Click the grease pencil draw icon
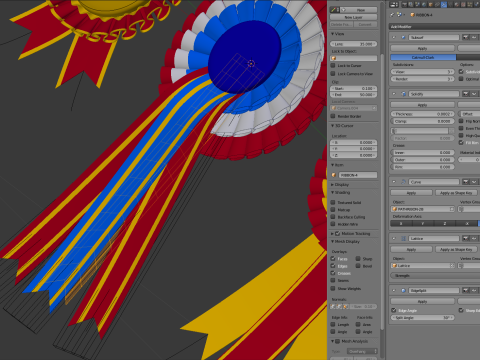The height and width of the screenshot is (360, 480). coord(335,10)
